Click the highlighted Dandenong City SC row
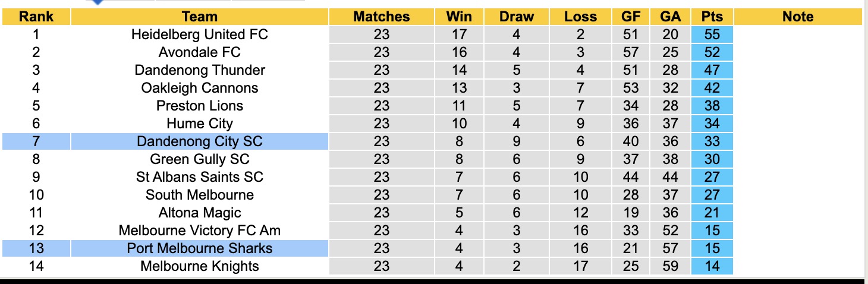Image resolution: width=868 pixels, height=284 pixels. (x=200, y=141)
